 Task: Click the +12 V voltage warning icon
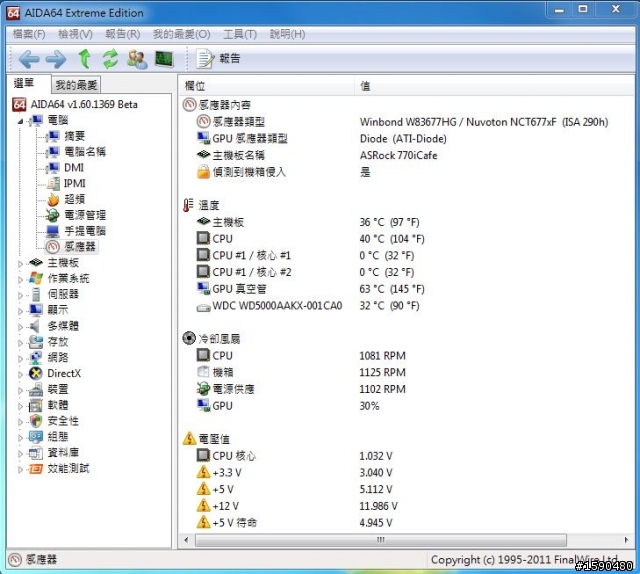click(x=203, y=506)
